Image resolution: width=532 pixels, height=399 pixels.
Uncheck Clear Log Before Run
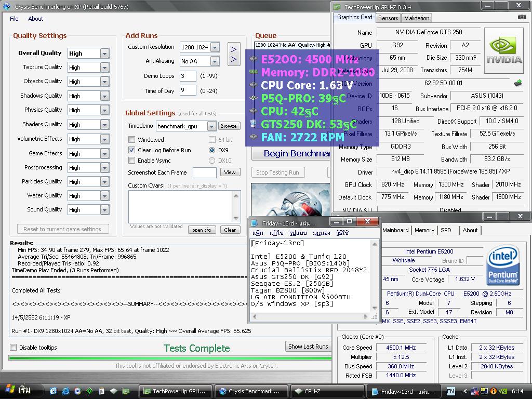point(132,150)
